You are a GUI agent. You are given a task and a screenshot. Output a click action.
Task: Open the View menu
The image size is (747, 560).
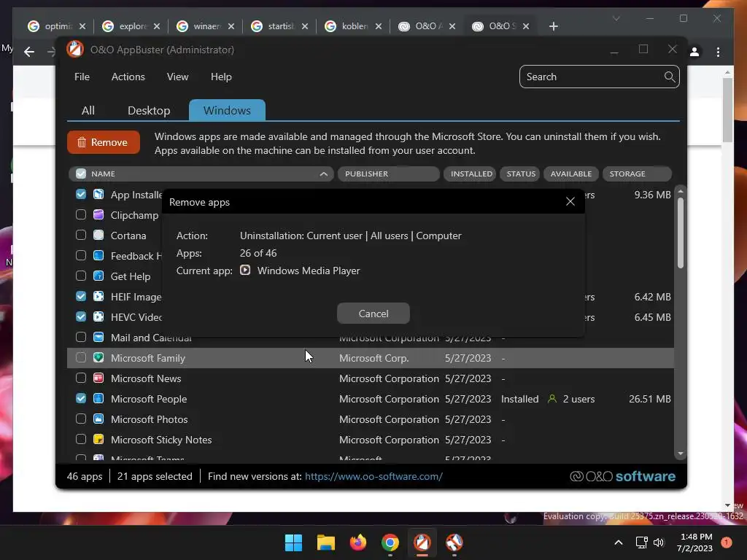coord(178,77)
